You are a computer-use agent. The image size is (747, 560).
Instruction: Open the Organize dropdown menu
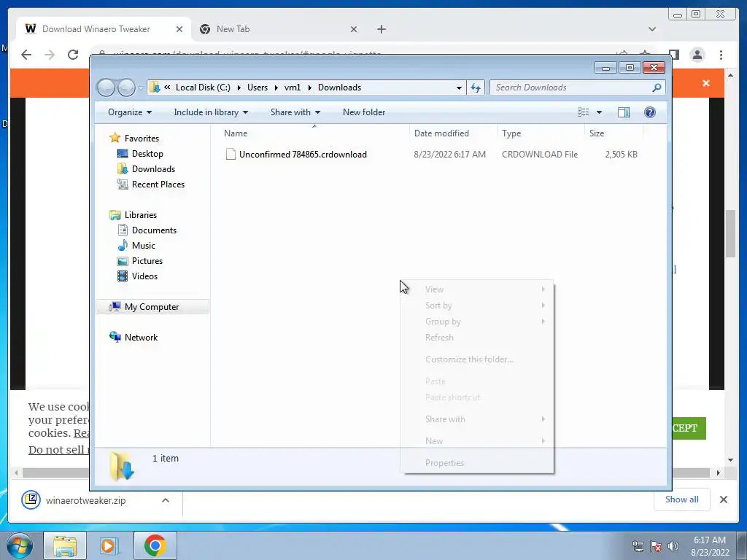[130, 112]
